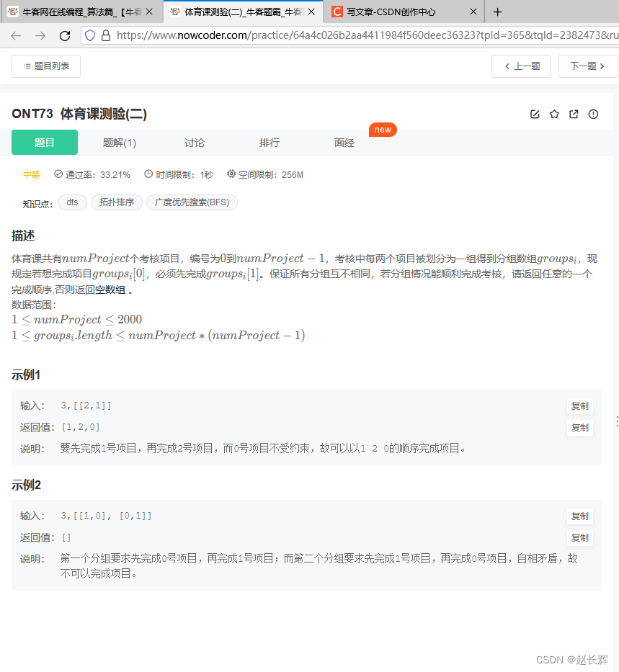Click the info circle icon at top right
Viewport: 619px width, 672px height.
point(592,114)
